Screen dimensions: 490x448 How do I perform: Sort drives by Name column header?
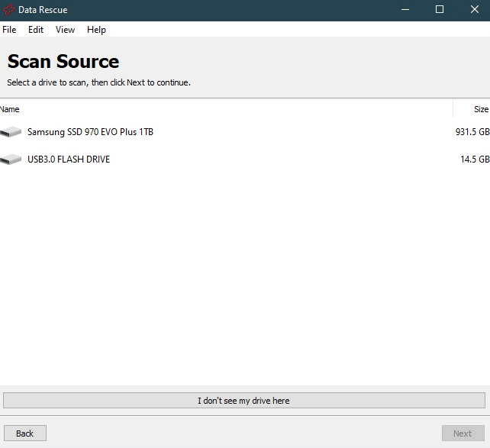[x=10, y=109]
